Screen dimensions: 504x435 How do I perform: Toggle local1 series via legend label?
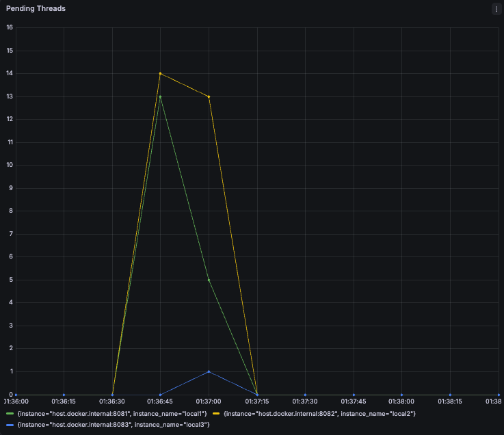pos(112,414)
